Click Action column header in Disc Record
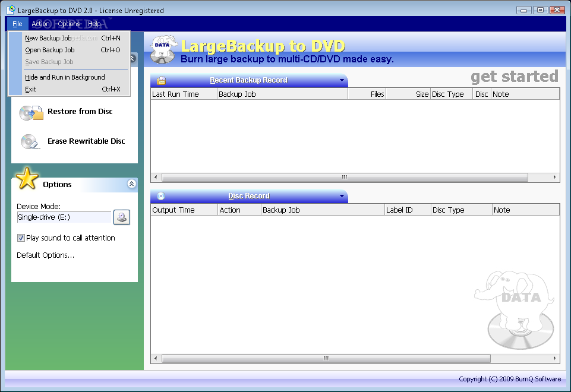571x392 pixels. [x=239, y=210]
